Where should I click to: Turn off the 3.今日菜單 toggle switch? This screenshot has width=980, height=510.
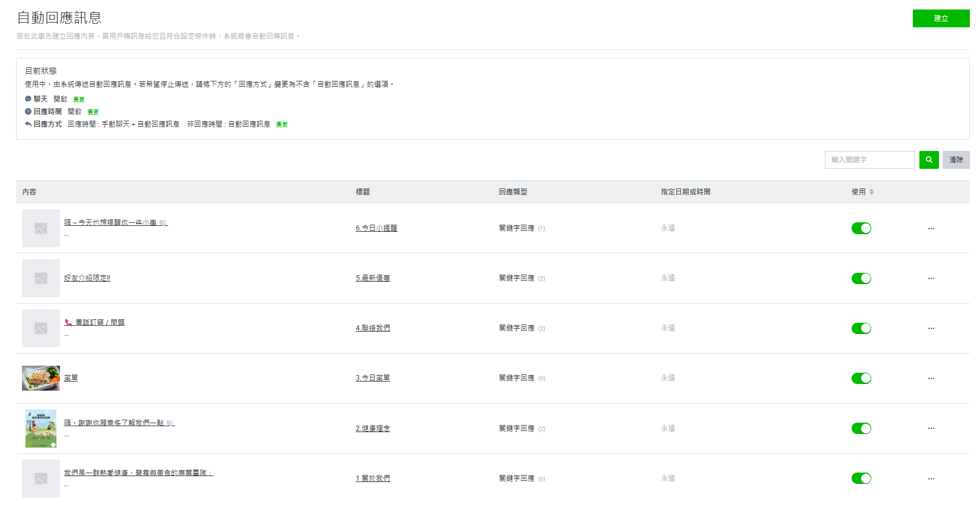[x=861, y=379]
